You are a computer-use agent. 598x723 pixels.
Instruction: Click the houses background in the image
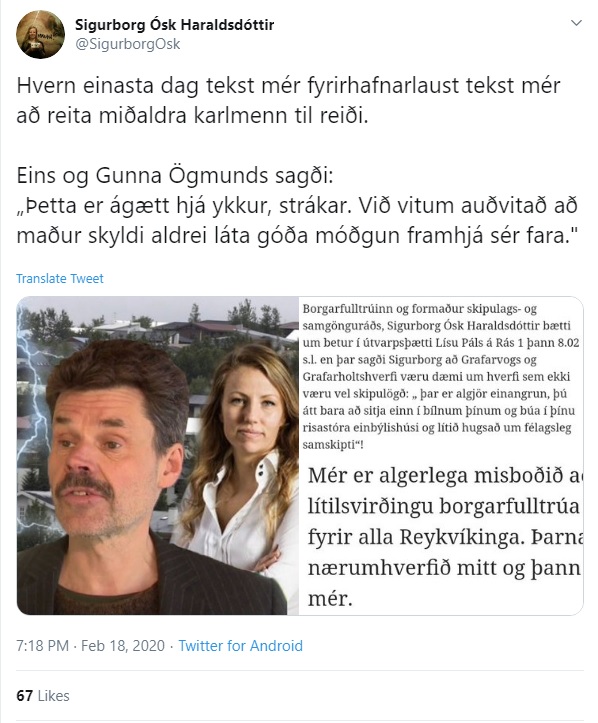[184, 327]
